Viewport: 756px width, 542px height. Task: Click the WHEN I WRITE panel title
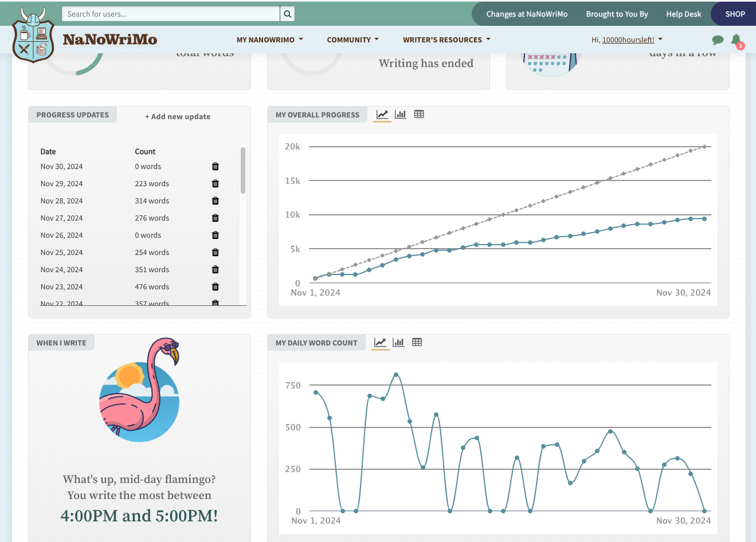[x=61, y=343]
